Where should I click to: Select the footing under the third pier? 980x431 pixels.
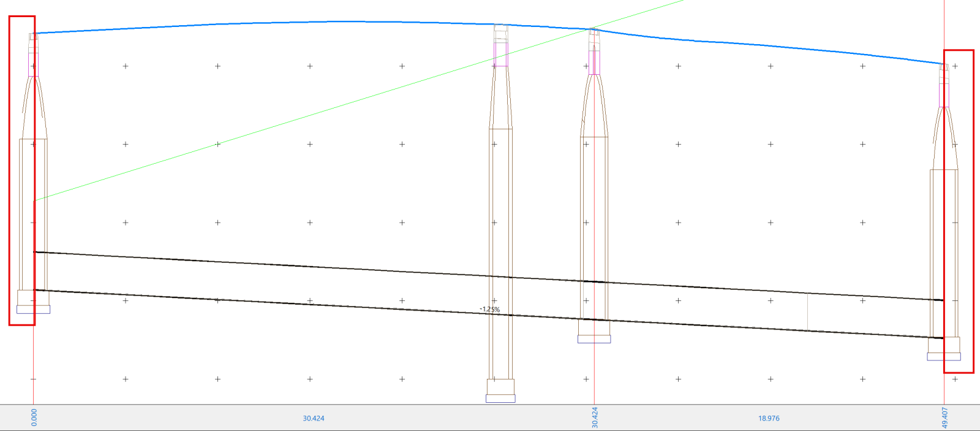[x=594, y=339]
